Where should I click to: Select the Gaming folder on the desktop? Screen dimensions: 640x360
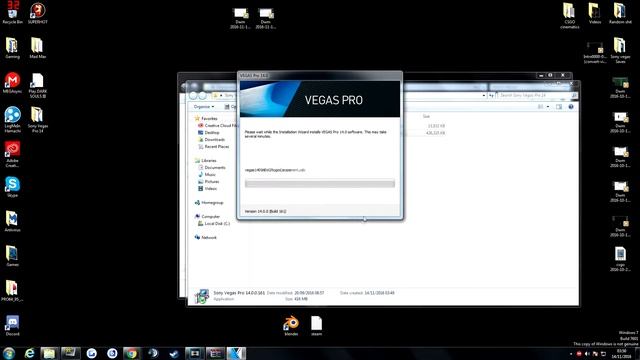tap(12, 48)
